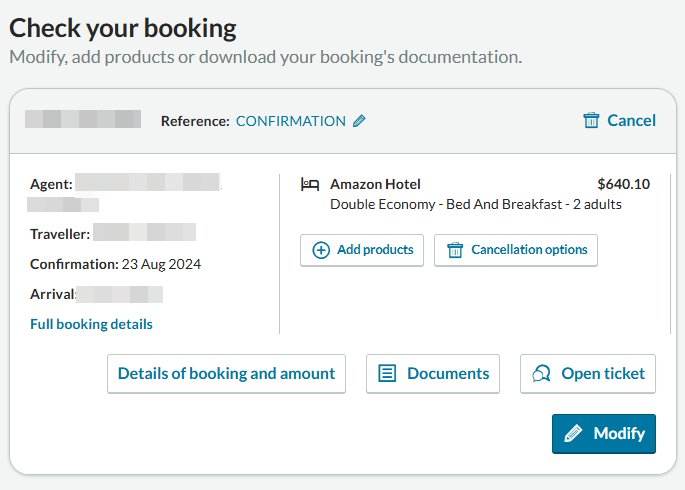Open ticket for this booking
Image resolution: width=685 pixels, height=490 pixels.
pos(588,374)
